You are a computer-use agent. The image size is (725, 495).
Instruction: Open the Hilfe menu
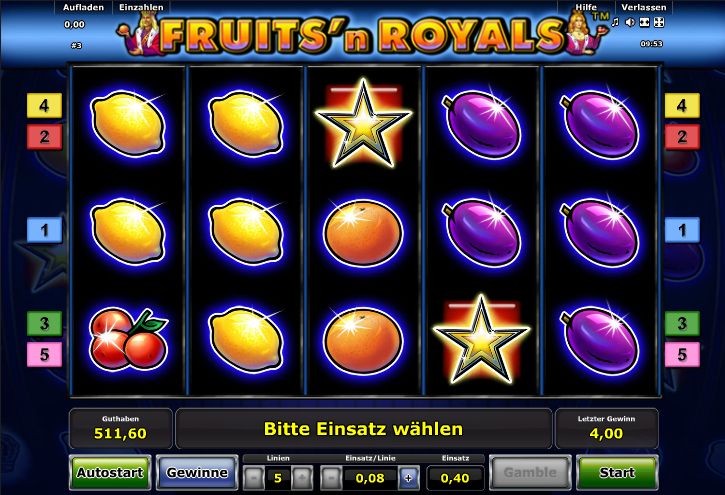pos(585,7)
